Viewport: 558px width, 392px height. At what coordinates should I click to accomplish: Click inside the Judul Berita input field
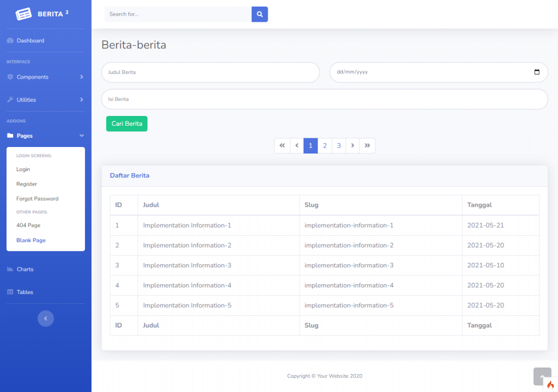coord(210,72)
